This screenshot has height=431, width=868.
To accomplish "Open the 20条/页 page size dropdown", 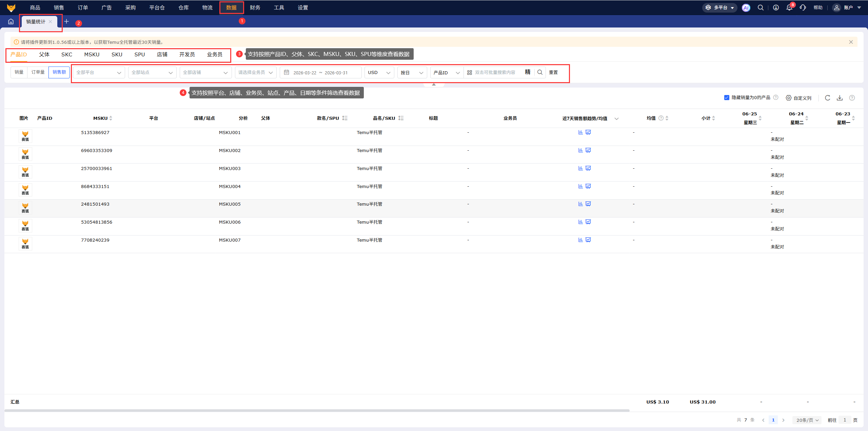I will 807,420.
